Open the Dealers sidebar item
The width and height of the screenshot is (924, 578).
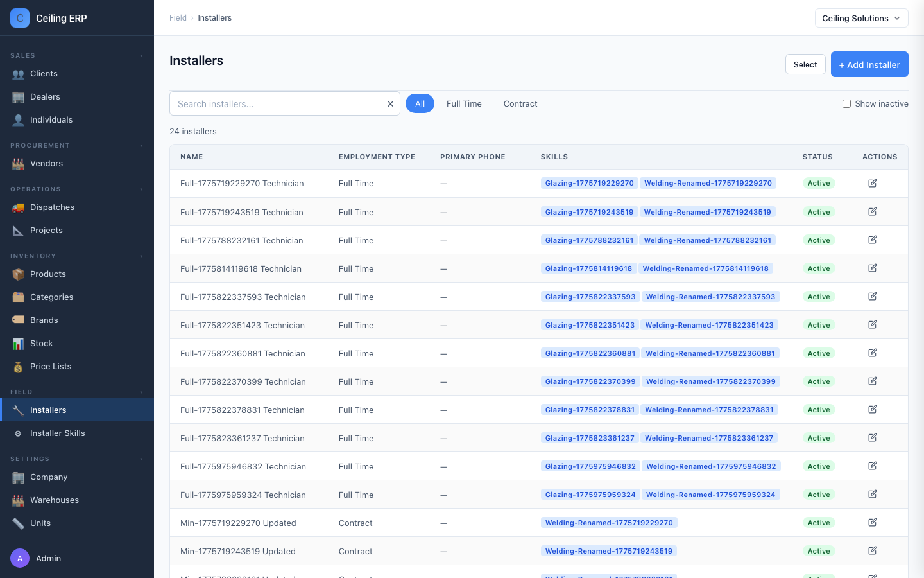[x=77, y=97]
